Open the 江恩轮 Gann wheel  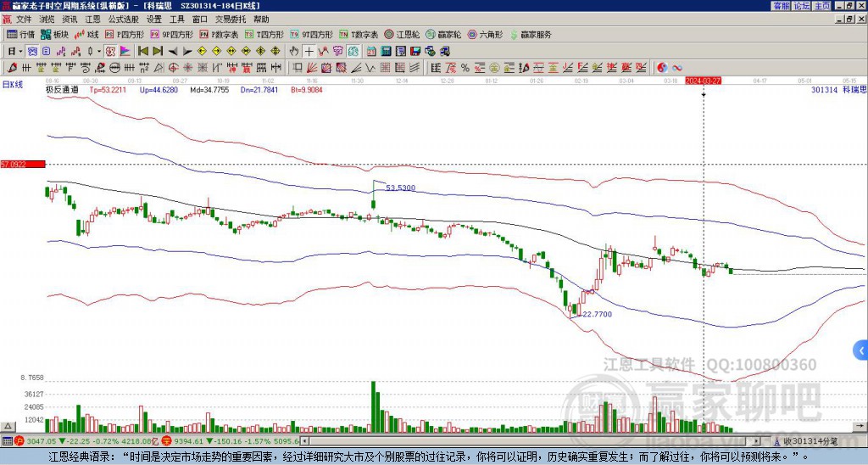pos(403,34)
